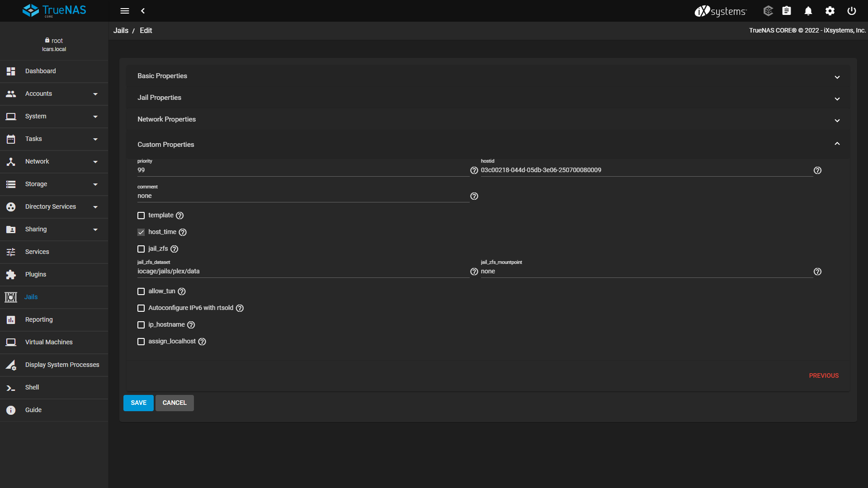Click the SAVE button

click(138, 403)
